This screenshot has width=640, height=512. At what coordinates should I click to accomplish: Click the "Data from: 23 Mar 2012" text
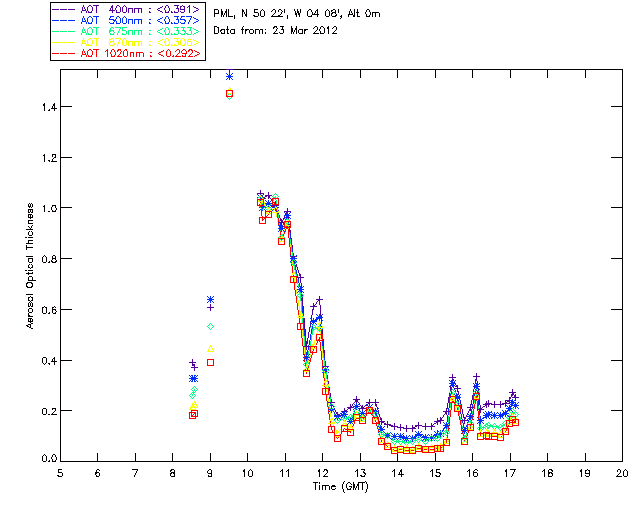(276, 30)
